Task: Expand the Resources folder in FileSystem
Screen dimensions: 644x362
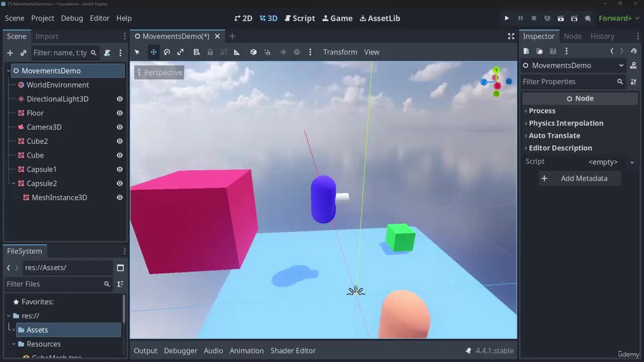Action: 14,344
